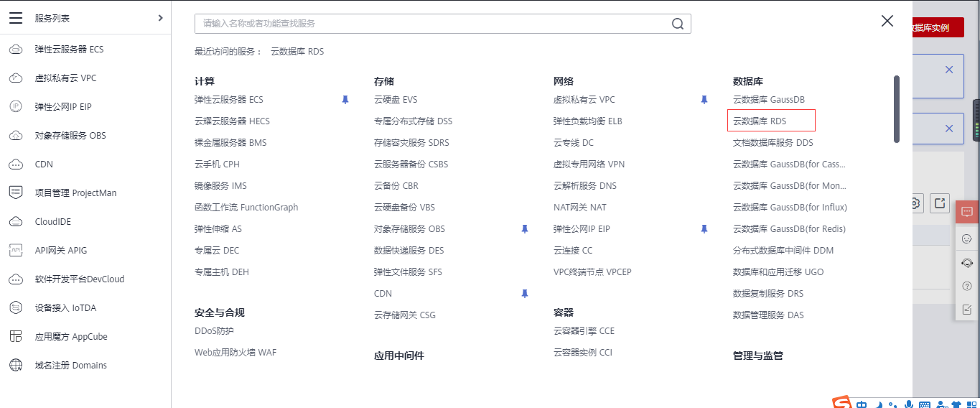Open 云硬盘 EVS
Viewport: 980px width, 408px height.
click(x=396, y=100)
